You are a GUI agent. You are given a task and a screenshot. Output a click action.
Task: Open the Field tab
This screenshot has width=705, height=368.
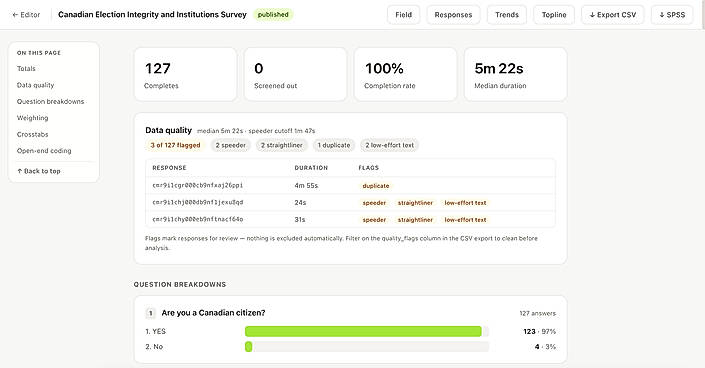pyautogui.click(x=403, y=15)
